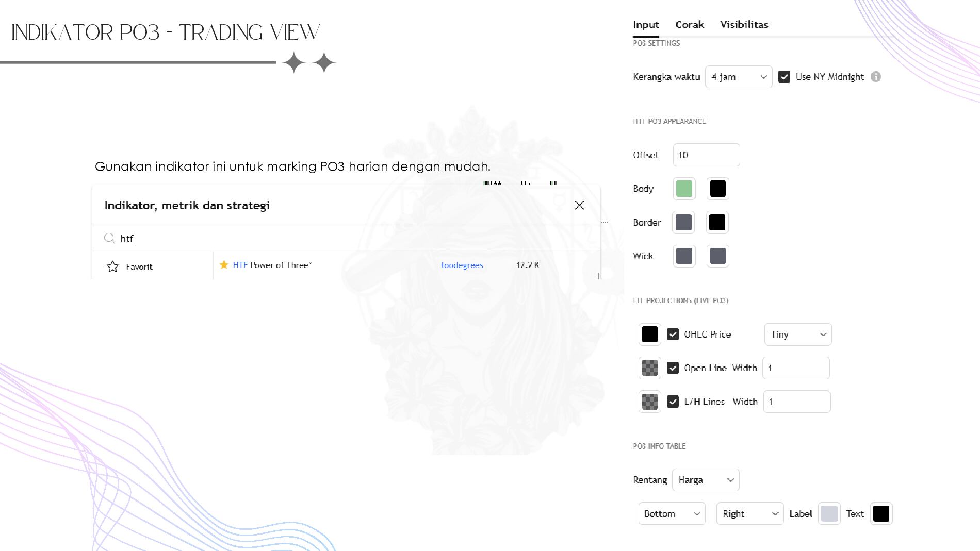Viewport: 980px width, 551px height.
Task: Select the HTF Power of Three indicator
Action: click(x=270, y=265)
